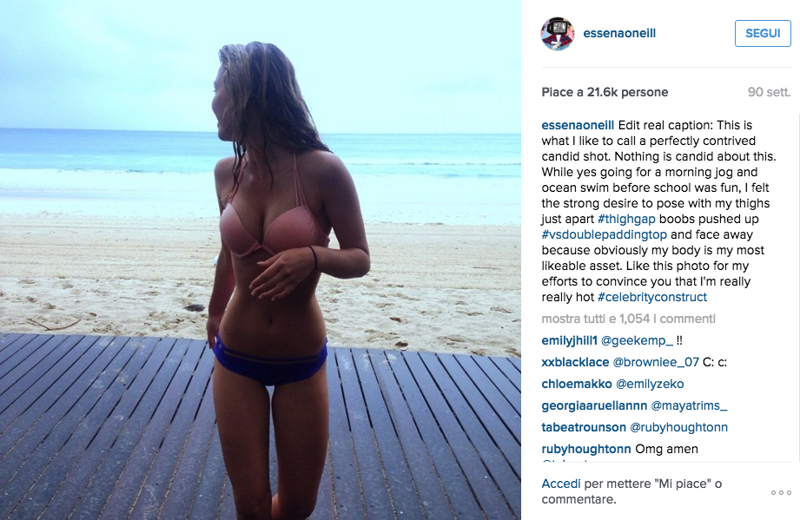Open commenter chloemakko profile
This screenshot has width=800, height=520.
(x=577, y=384)
